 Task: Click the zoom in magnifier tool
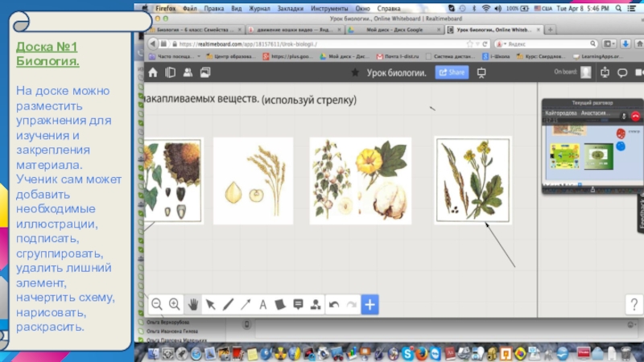[174, 304]
